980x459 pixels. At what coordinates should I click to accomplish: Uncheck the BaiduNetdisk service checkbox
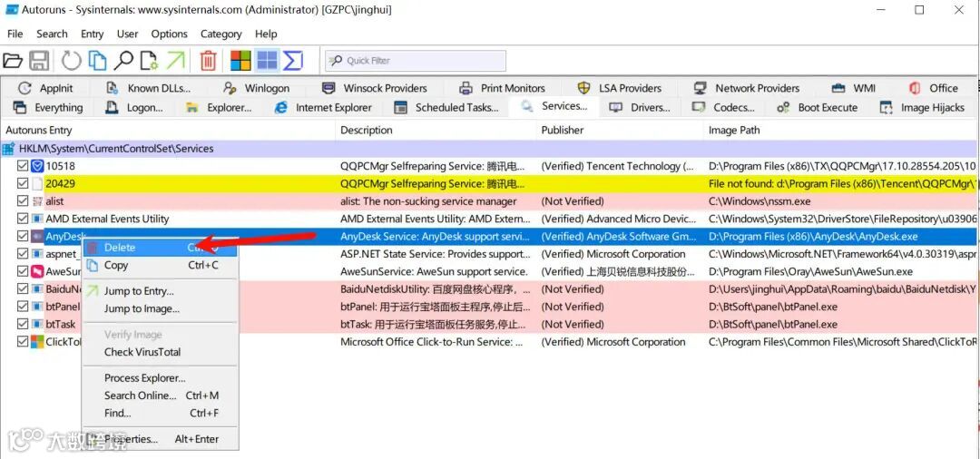tap(23, 289)
